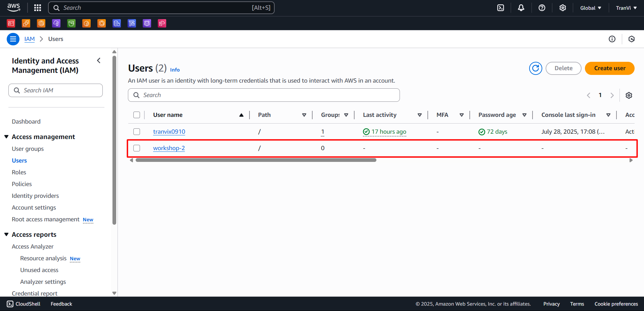
Task: Open the green S3 bucket shortcut icon
Action: [71, 23]
